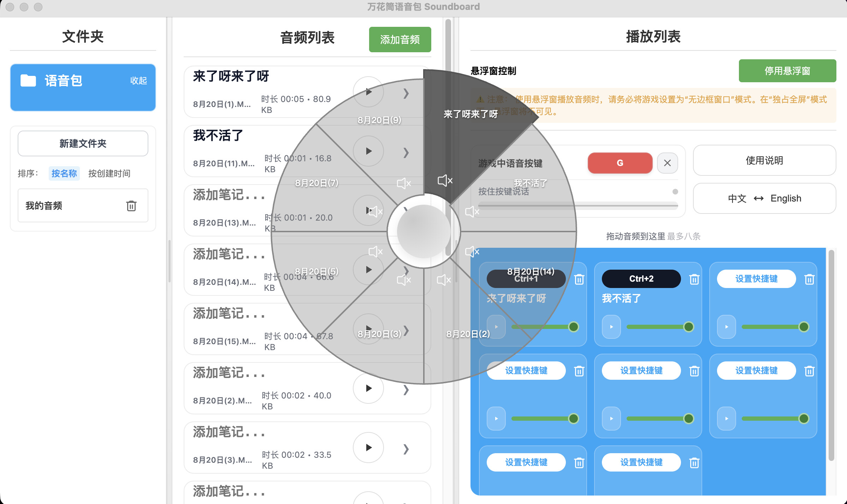This screenshot has width=847, height=504.
Task: Collapse the 语音包 folder via 收起
Action: tap(139, 81)
